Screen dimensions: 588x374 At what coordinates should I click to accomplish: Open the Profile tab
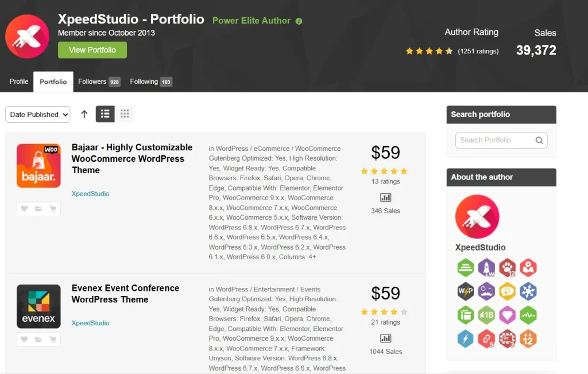19,81
